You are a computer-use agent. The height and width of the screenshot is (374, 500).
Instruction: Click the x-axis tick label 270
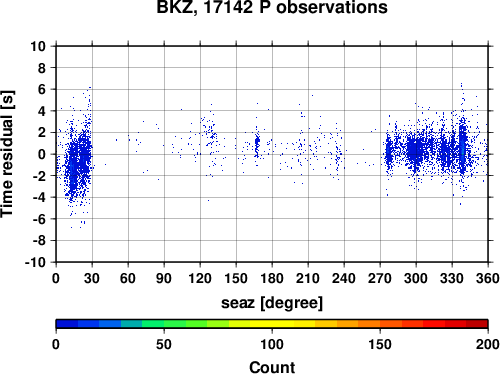380,278
